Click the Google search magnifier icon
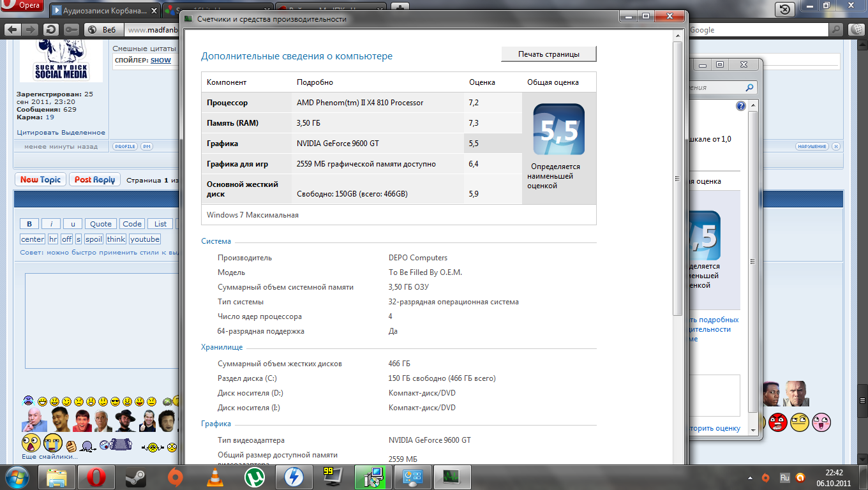This screenshot has height=490, width=868. (x=836, y=30)
